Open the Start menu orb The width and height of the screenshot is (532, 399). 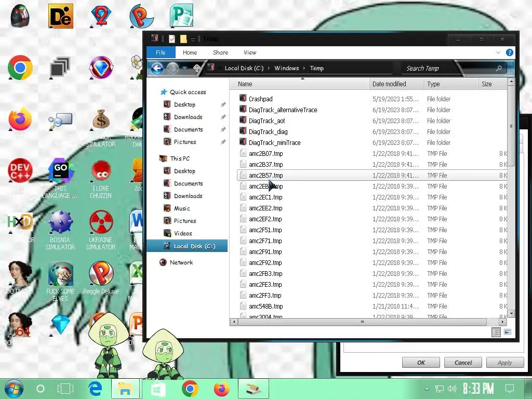coord(14,389)
